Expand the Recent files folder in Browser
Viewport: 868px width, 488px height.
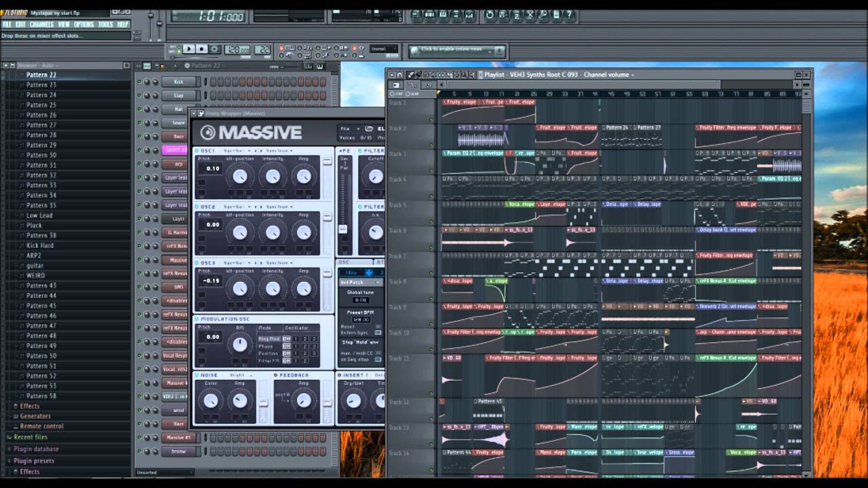[x=31, y=437]
